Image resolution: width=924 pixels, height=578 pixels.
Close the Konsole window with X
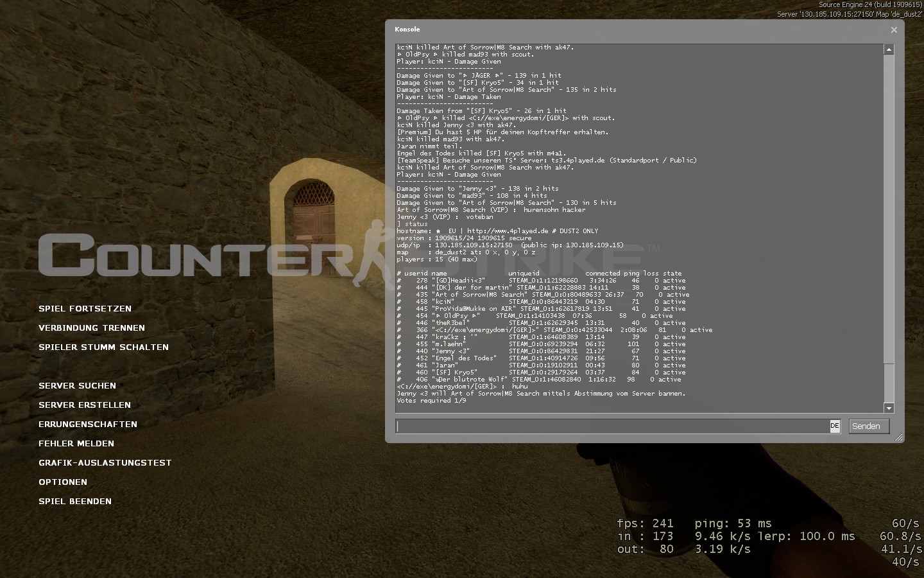894,30
